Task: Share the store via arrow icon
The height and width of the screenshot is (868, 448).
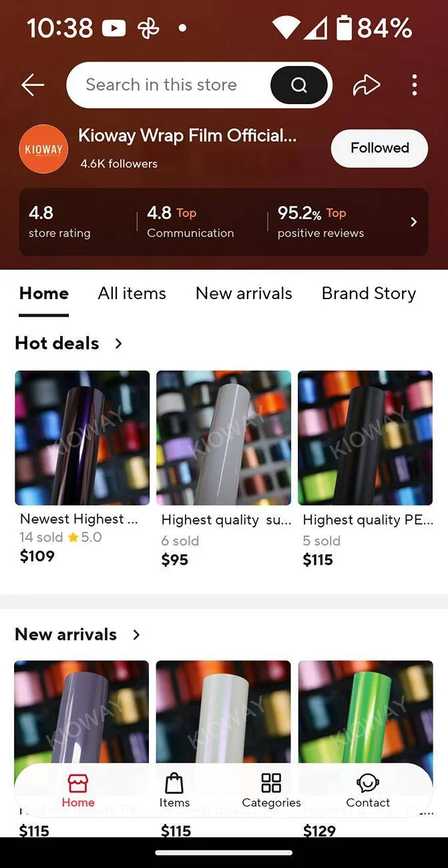Action: 367,85
